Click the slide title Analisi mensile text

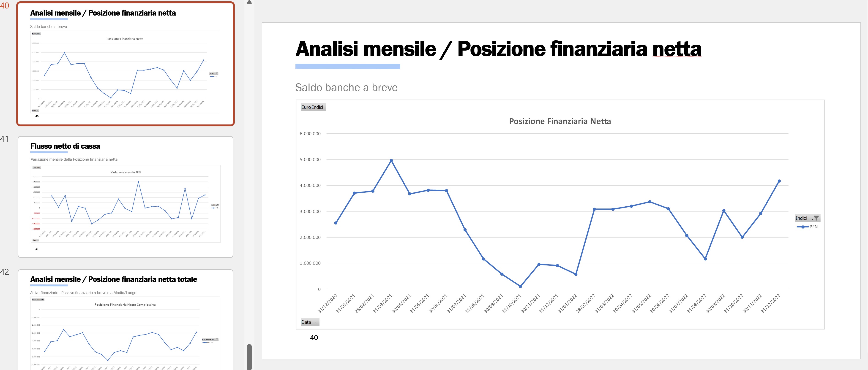coord(366,49)
